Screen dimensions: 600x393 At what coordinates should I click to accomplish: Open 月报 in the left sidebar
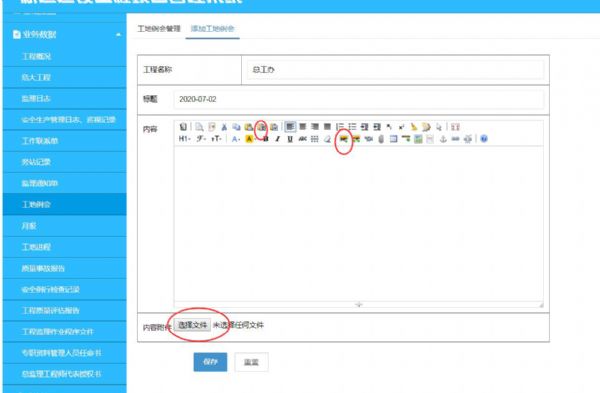pos(29,226)
